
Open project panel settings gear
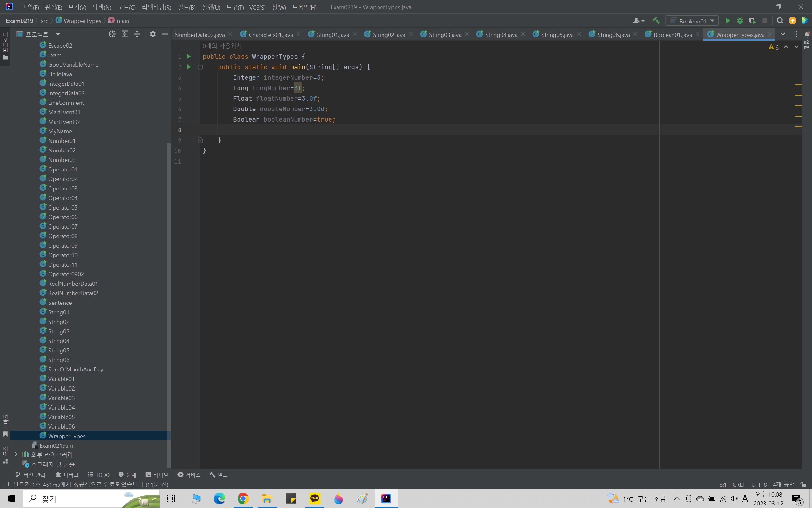click(153, 34)
